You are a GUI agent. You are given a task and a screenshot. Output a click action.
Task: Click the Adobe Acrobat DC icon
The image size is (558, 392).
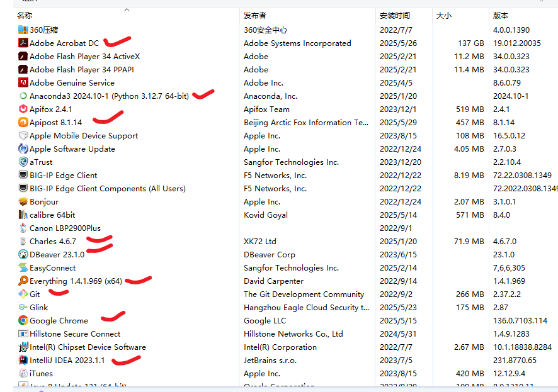pyautogui.click(x=23, y=43)
